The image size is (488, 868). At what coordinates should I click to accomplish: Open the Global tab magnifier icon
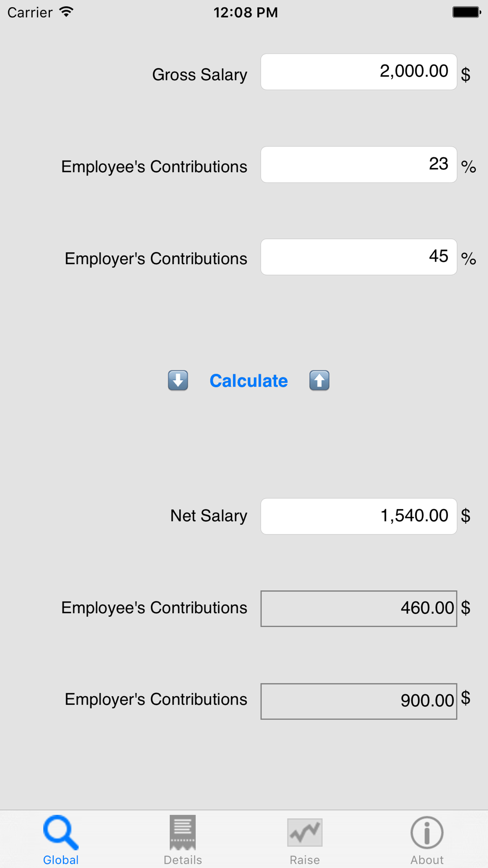pyautogui.click(x=61, y=832)
